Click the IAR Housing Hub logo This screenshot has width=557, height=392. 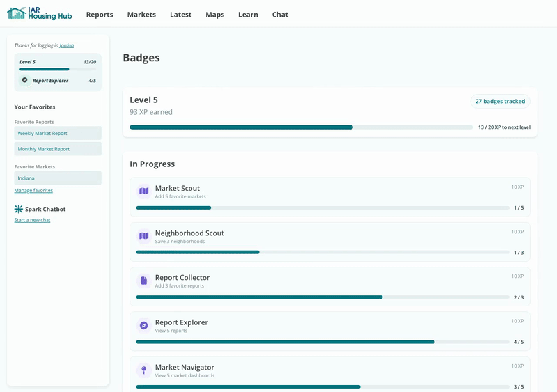[x=40, y=13]
